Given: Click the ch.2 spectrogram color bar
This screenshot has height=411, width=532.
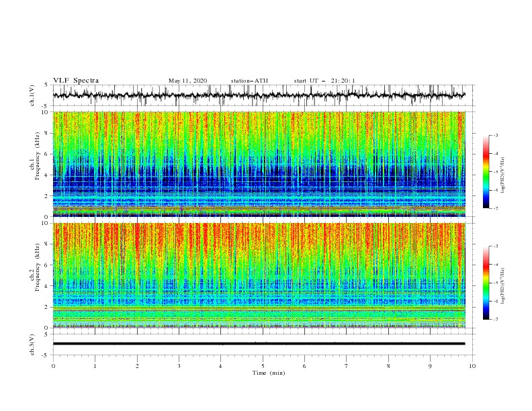Looking at the screenshot, I should coord(486,283).
